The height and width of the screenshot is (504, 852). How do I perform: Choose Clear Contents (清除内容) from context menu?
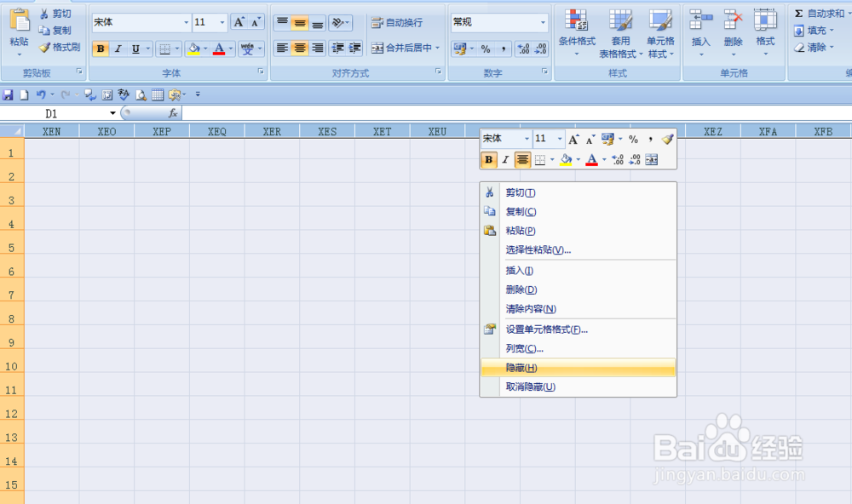pyautogui.click(x=579, y=308)
